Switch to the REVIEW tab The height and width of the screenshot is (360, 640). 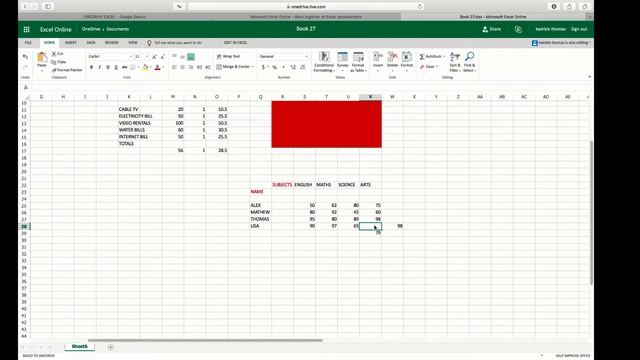(x=111, y=42)
